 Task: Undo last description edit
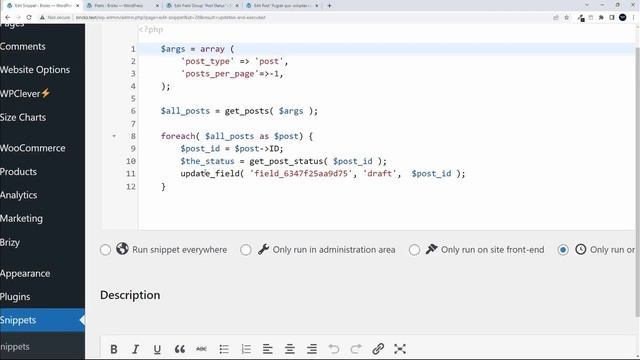coord(334,349)
